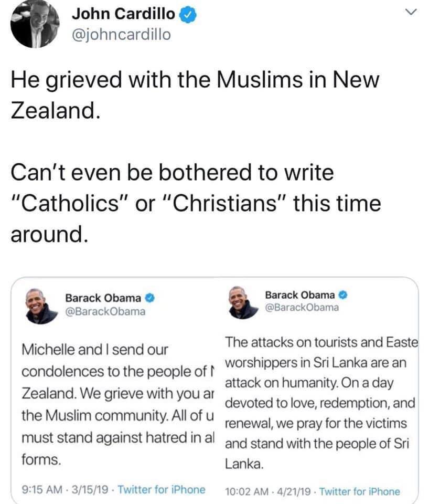Click Barack Obama's name in the condolences tweet
429x504 pixels.
pyautogui.click(x=103, y=298)
